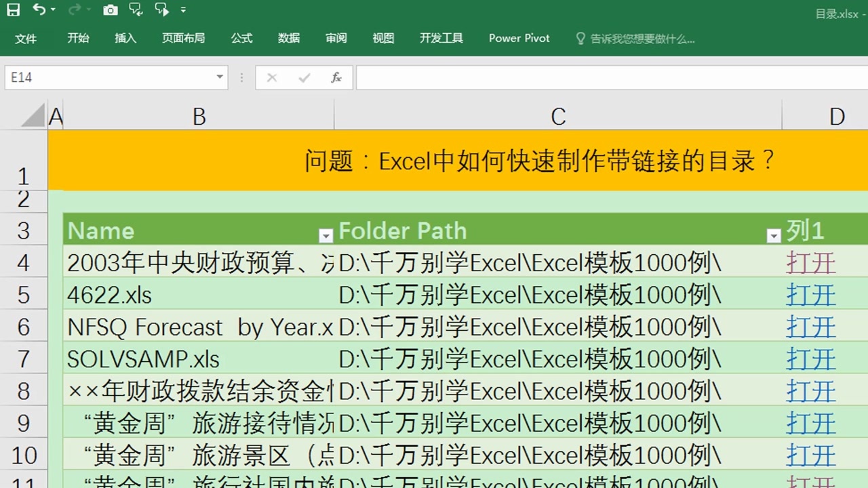
Task: Click the Enter checkmark in formula bar
Action: (x=304, y=78)
